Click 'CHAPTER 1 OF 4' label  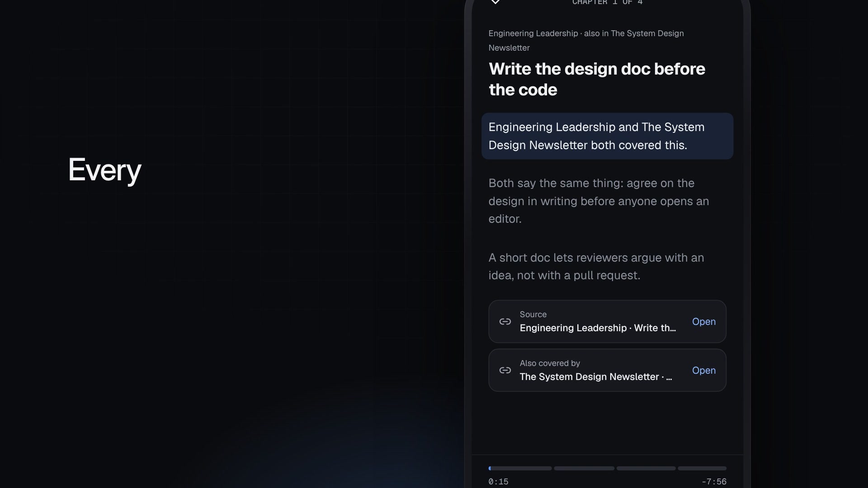click(607, 2)
